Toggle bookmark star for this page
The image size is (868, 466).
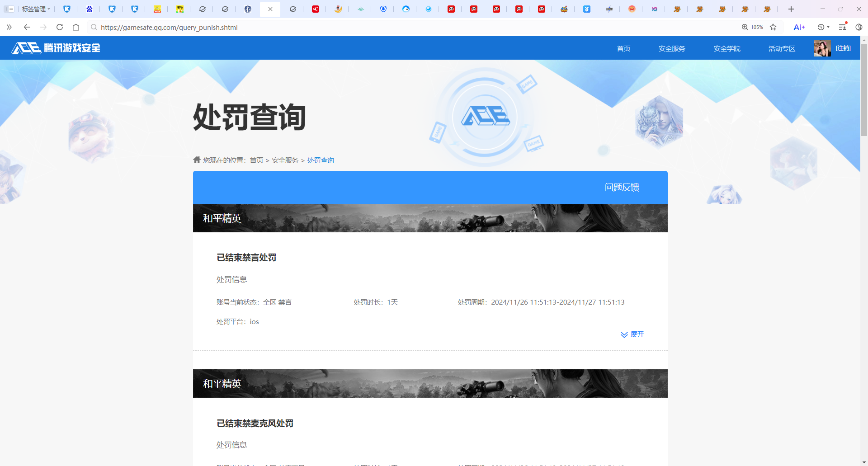coord(774,27)
